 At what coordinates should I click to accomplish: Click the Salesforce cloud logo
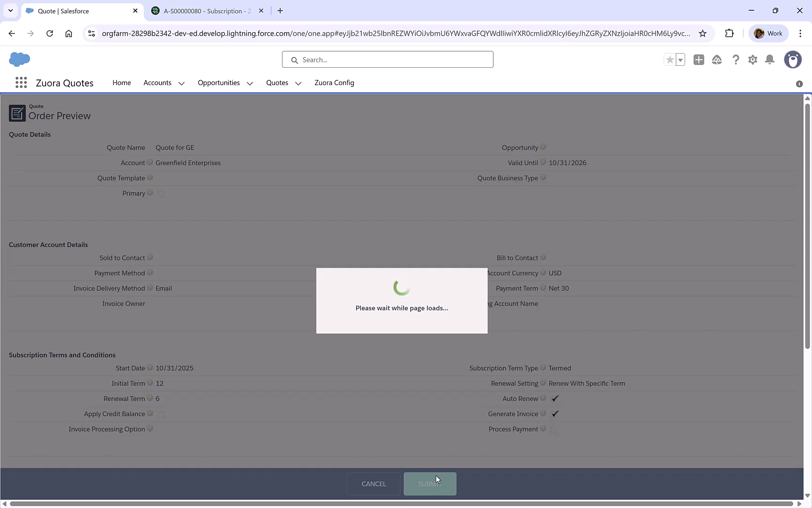point(19,59)
